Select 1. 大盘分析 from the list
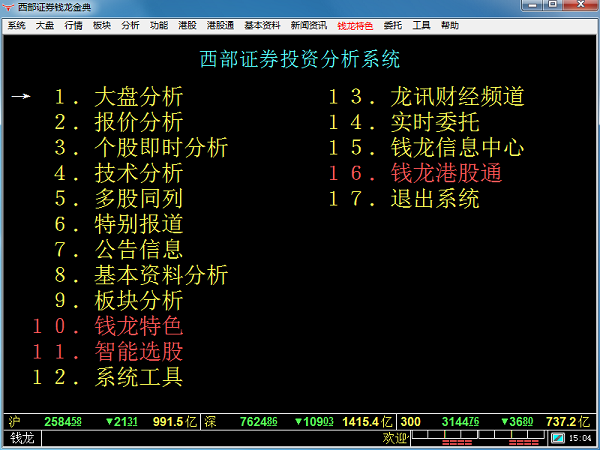 point(138,98)
